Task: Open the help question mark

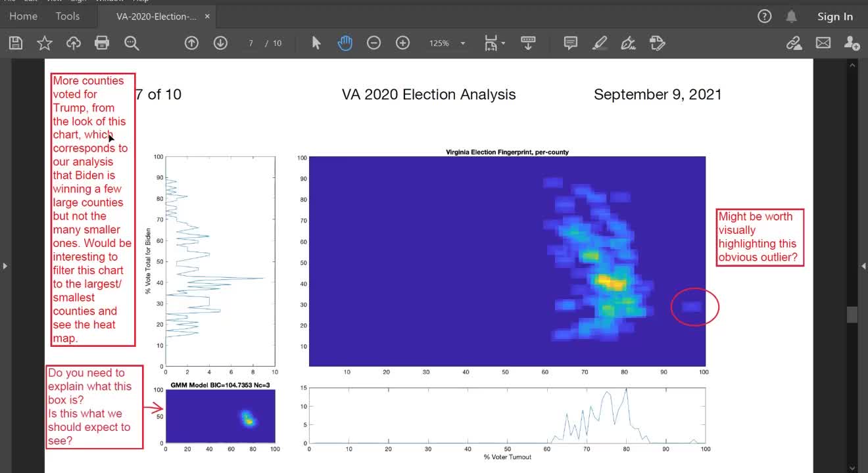Action: click(764, 16)
